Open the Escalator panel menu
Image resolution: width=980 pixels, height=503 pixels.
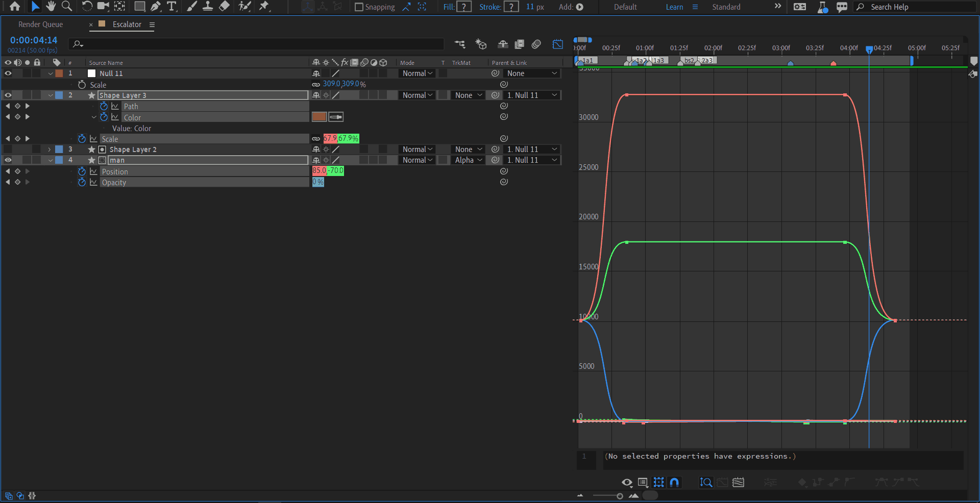coord(152,24)
